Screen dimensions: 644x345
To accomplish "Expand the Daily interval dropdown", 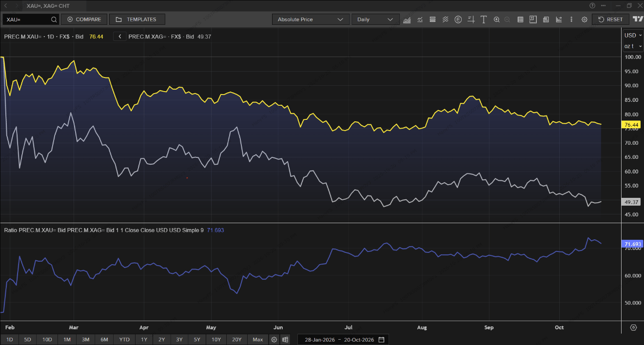I will pos(375,19).
